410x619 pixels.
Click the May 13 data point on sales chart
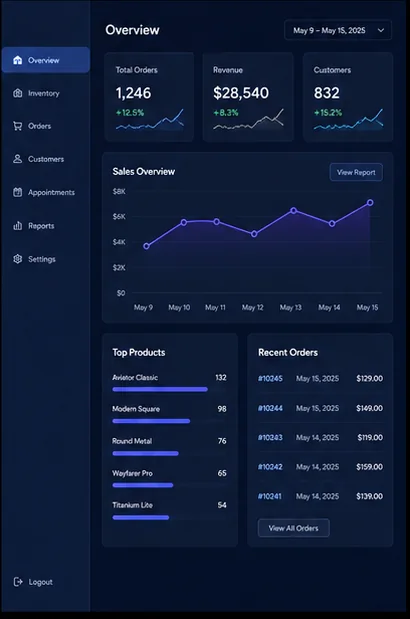(x=293, y=210)
